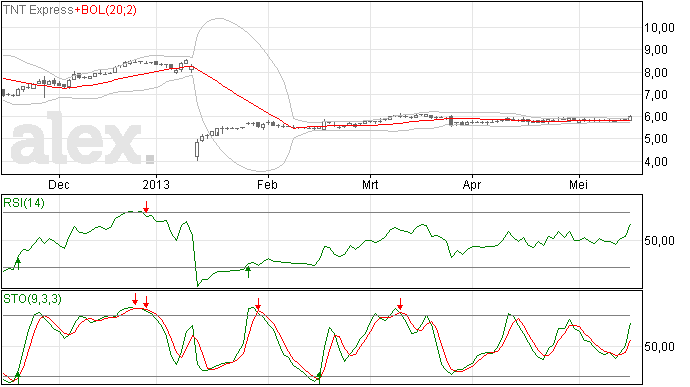Click the Mei label on time axis
This screenshot has width=690, height=387.
[x=578, y=184]
